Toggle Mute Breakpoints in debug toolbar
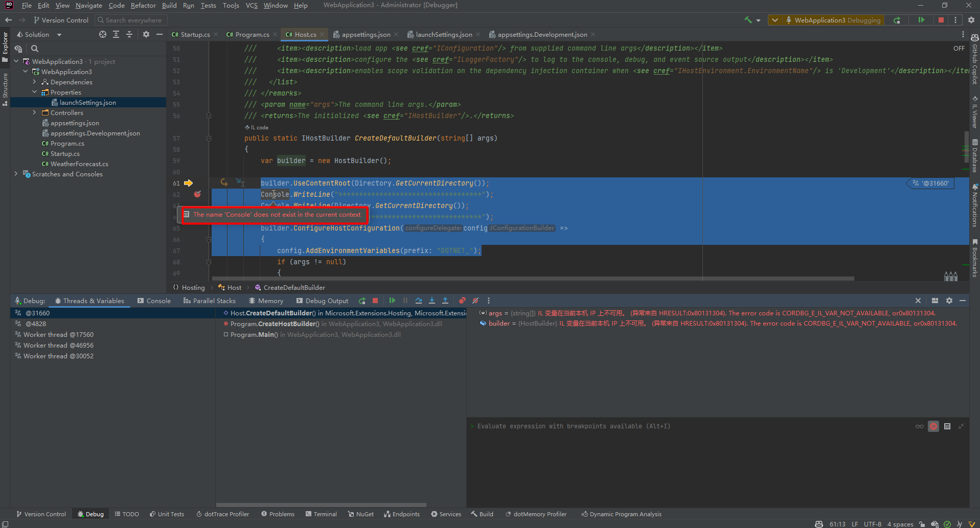The image size is (980, 528). point(475,301)
